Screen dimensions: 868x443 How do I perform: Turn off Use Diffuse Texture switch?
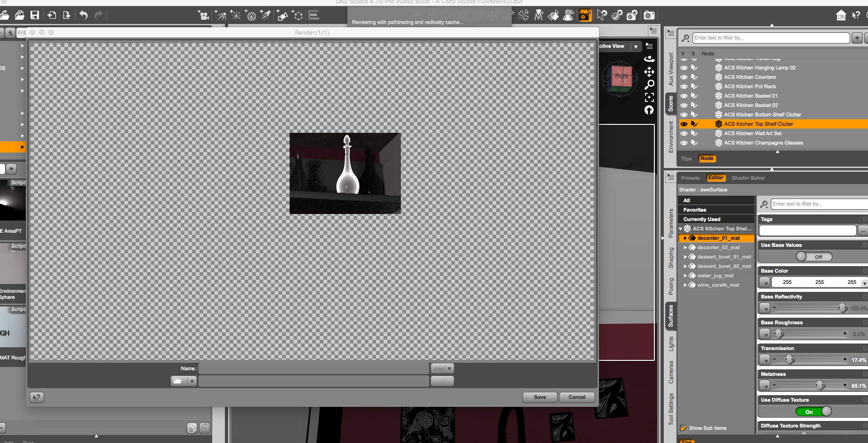tap(814, 412)
